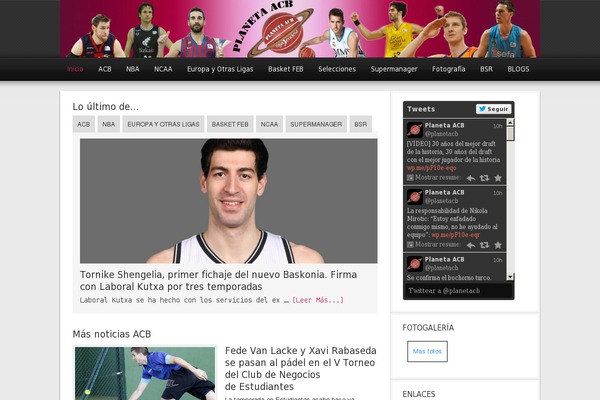
Task: Select EUROPA Y OTRAS LIGAS tab
Action: (x=163, y=124)
